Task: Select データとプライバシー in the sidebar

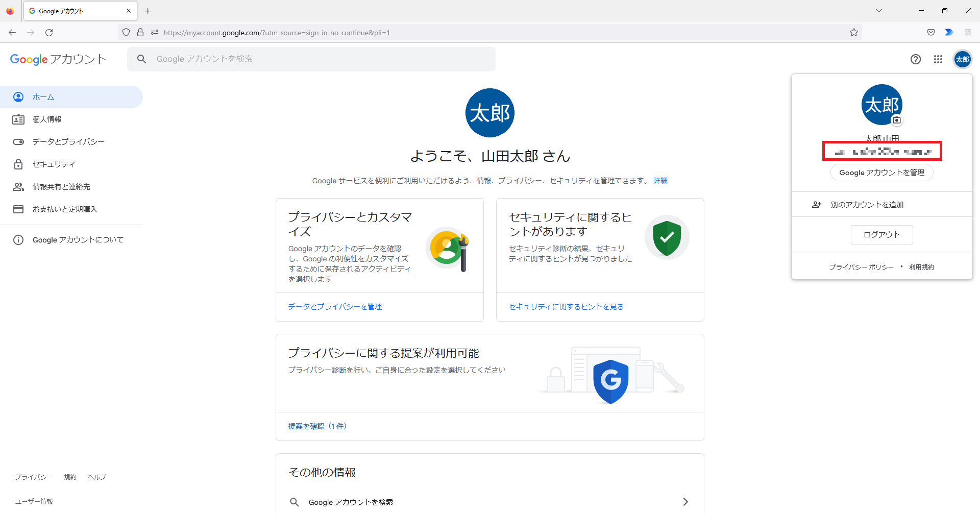Action: (x=71, y=142)
